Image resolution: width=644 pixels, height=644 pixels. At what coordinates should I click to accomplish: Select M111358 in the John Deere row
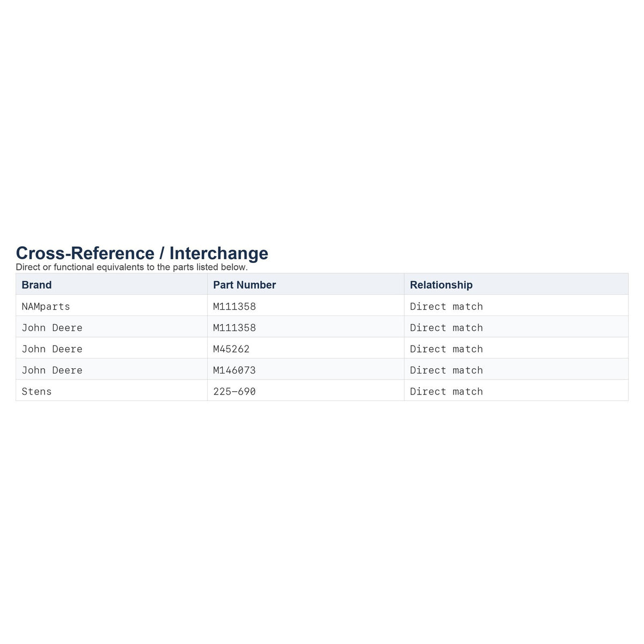tap(235, 328)
